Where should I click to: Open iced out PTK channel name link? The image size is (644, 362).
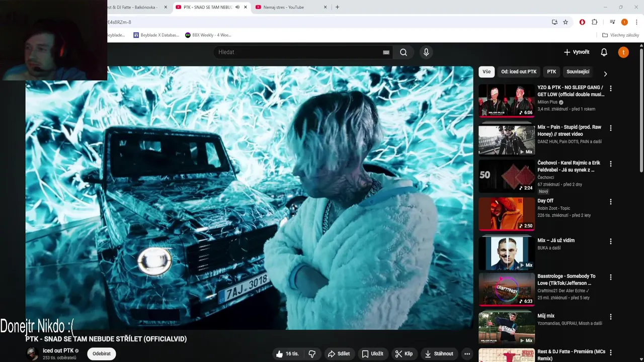(x=58, y=350)
